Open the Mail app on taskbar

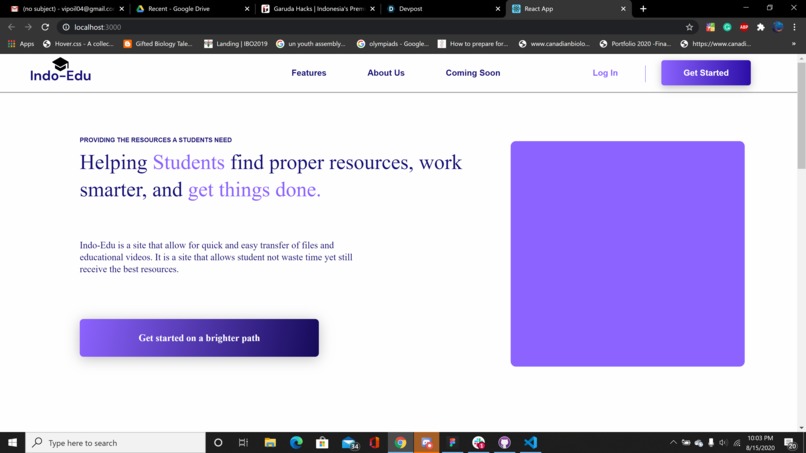[350, 443]
